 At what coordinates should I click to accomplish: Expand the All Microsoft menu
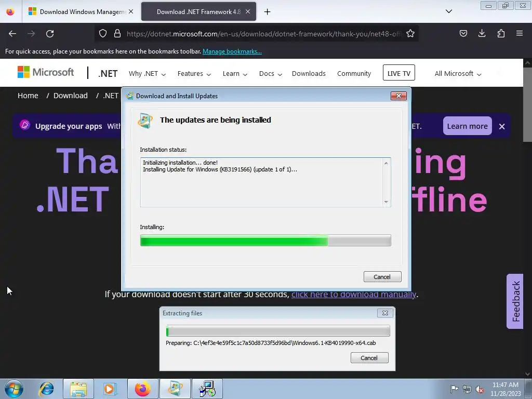click(x=458, y=74)
